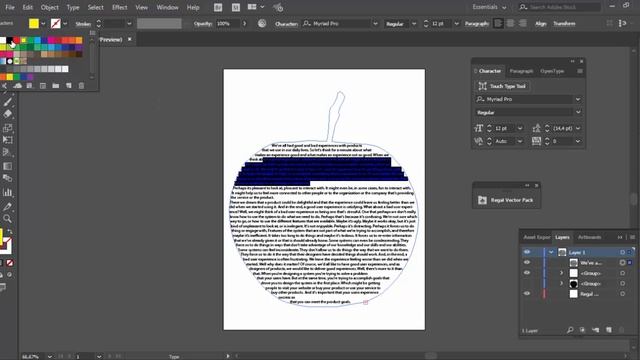The height and width of the screenshot is (360, 640).
Task: Open the Stock icon in the menu bar
Action: 236,7
